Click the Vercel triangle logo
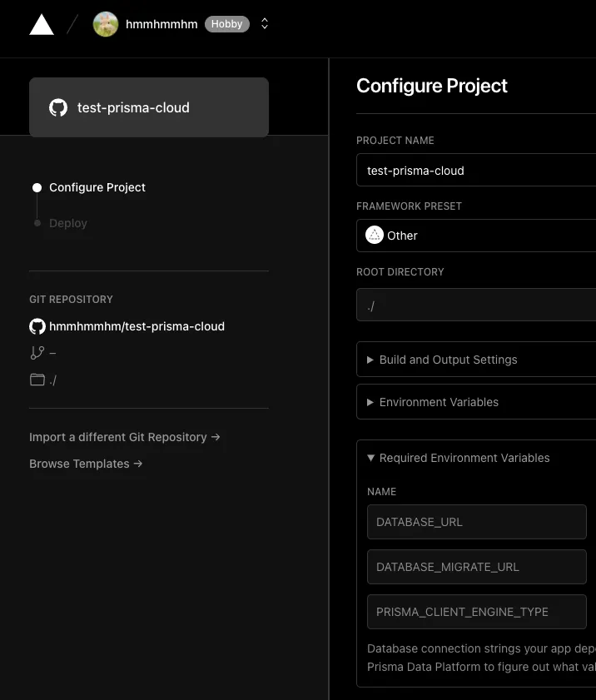596x700 pixels. point(42,25)
